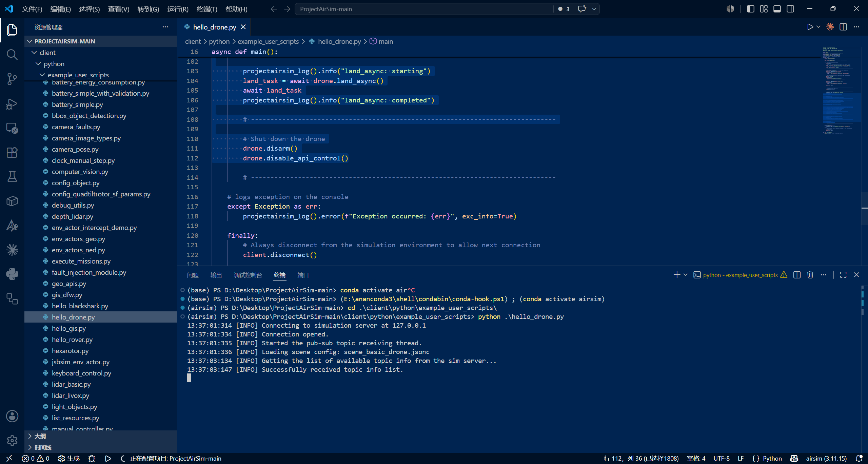Open the 终端(T) menu
This screenshot has width=868, height=464.
[x=207, y=9]
